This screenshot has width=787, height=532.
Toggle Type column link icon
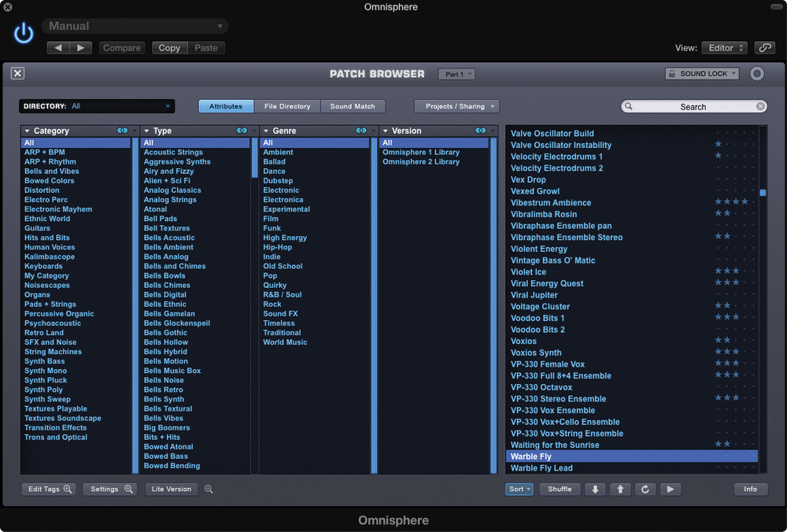point(242,131)
